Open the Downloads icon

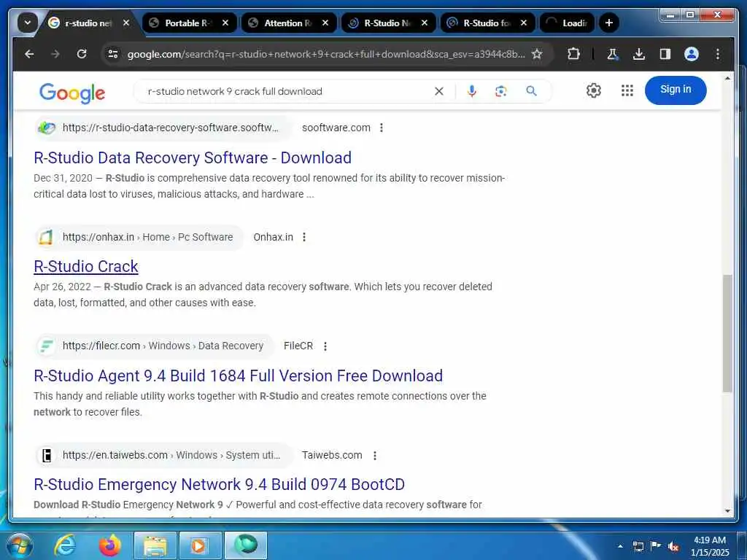[639, 54]
